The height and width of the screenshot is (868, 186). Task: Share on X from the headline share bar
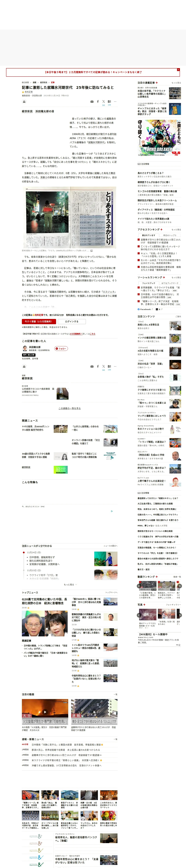click(104, 101)
